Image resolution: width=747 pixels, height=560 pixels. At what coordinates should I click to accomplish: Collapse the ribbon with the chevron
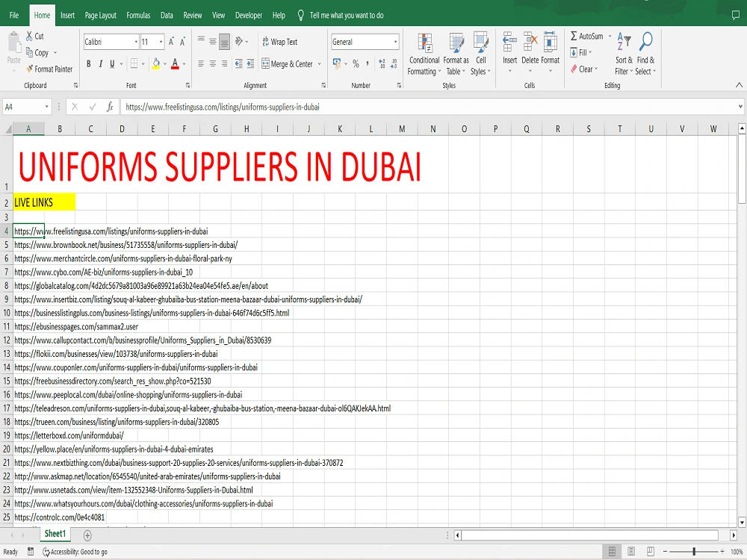pyautogui.click(x=739, y=85)
